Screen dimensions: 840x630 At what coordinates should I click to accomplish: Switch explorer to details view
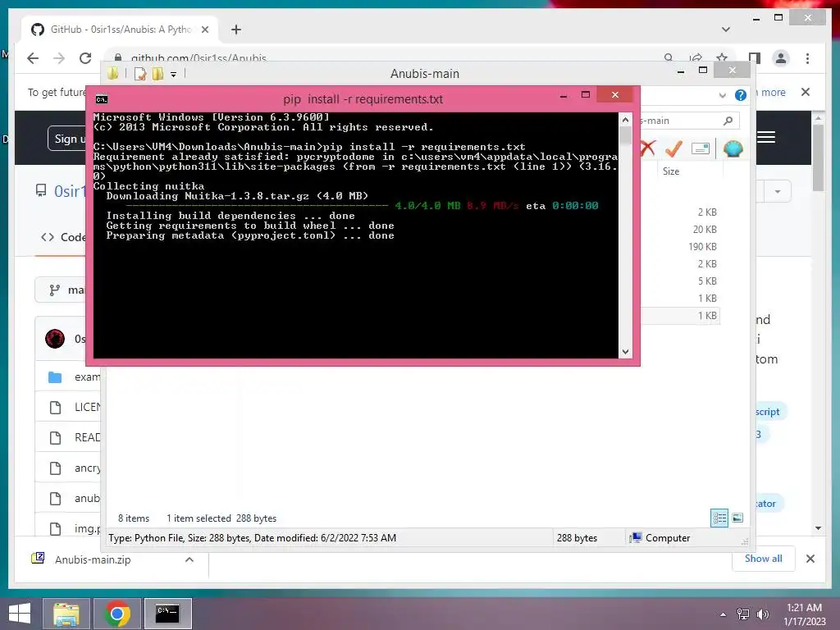point(719,518)
